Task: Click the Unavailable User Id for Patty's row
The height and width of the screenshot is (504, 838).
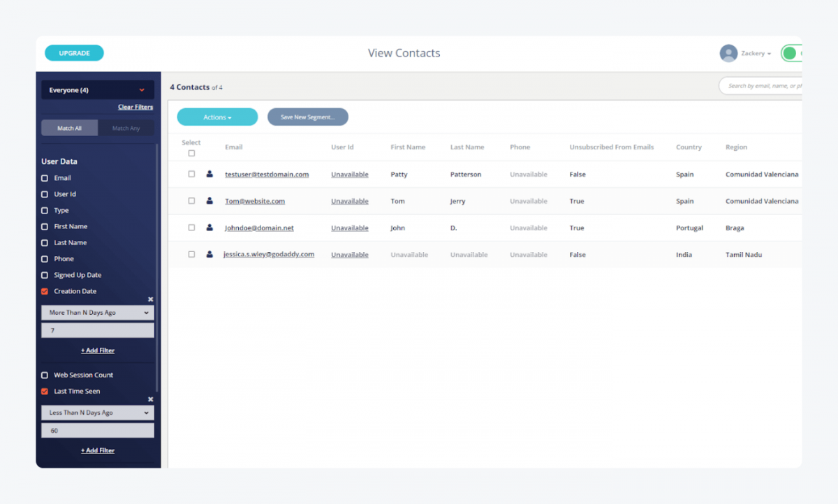Action: pyautogui.click(x=350, y=175)
